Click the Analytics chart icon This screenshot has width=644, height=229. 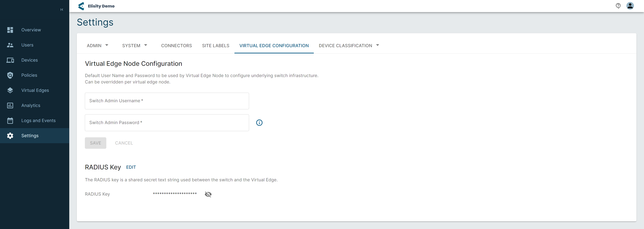point(10,105)
